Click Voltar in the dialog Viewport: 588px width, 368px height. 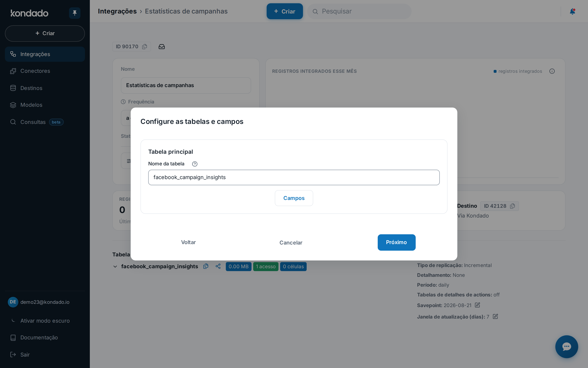(x=189, y=242)
